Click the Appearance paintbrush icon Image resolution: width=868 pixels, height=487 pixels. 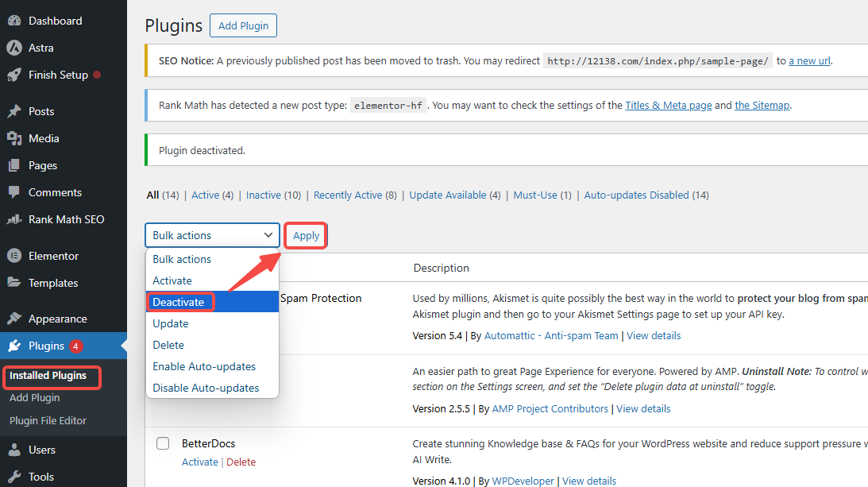tap(14, 319)
